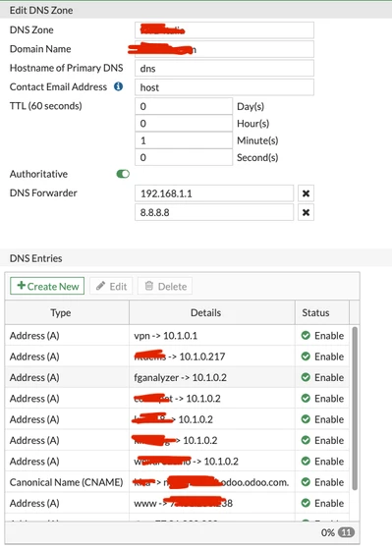Click the TTL Second(s) field
The height and width of the screenshot is (548, 392).
coord(184,157)
